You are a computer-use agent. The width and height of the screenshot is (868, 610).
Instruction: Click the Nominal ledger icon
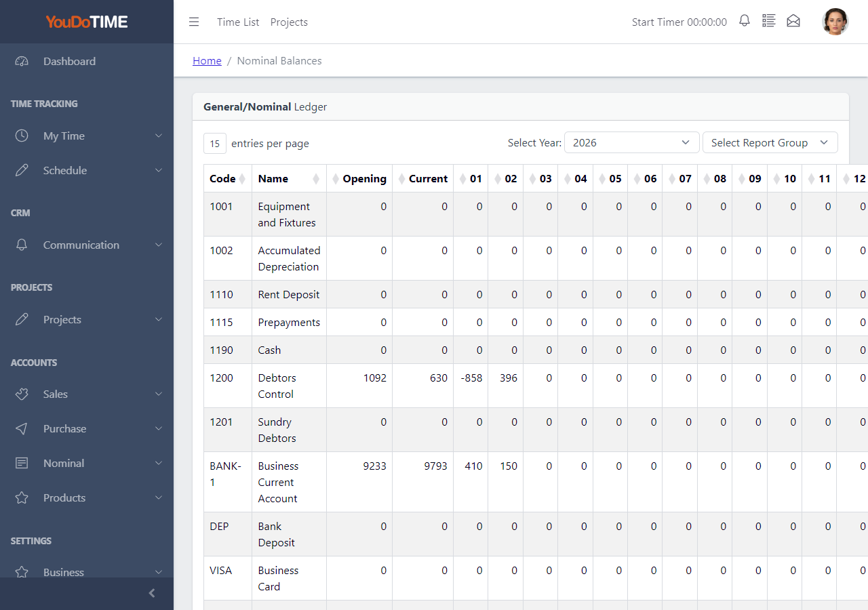tap(22, 463)
